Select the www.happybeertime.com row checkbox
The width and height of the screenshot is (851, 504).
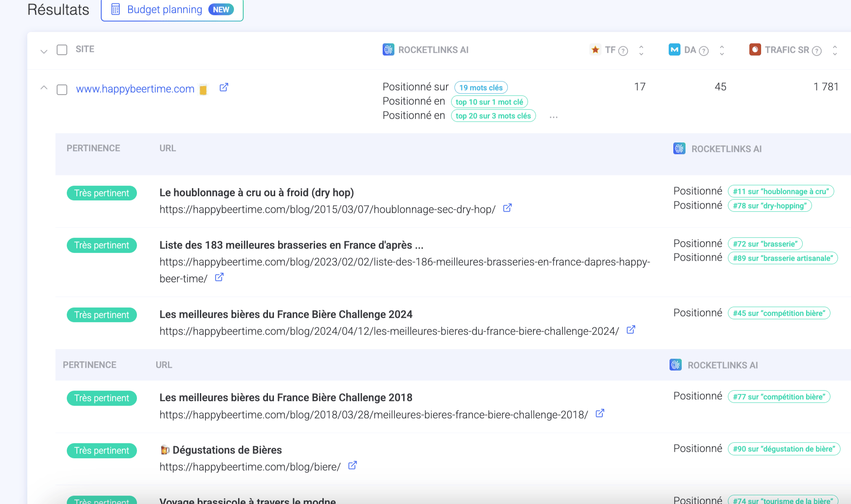click(x=62, y=90)
